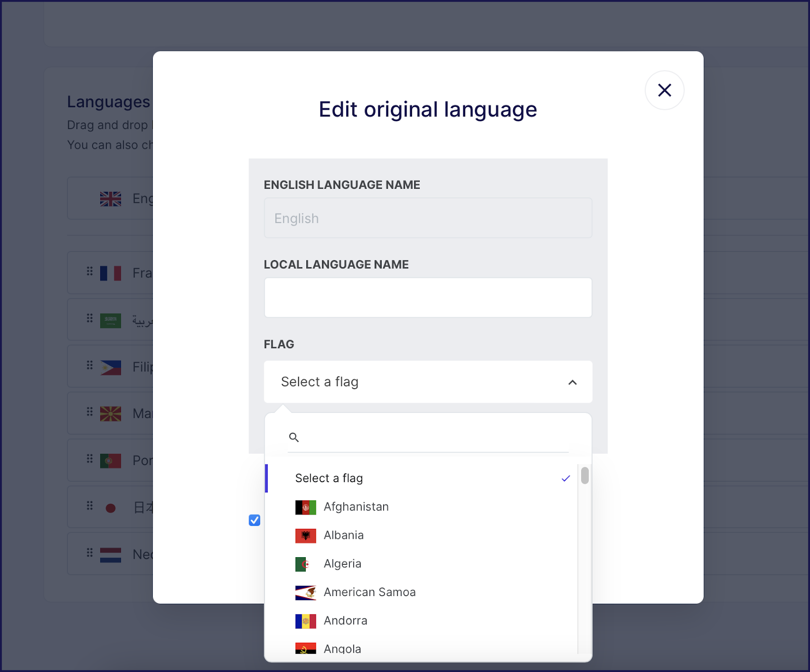Click the magnifier search icon
The width and height of the screenshot is (810, 672).
(x=294, y=437)
